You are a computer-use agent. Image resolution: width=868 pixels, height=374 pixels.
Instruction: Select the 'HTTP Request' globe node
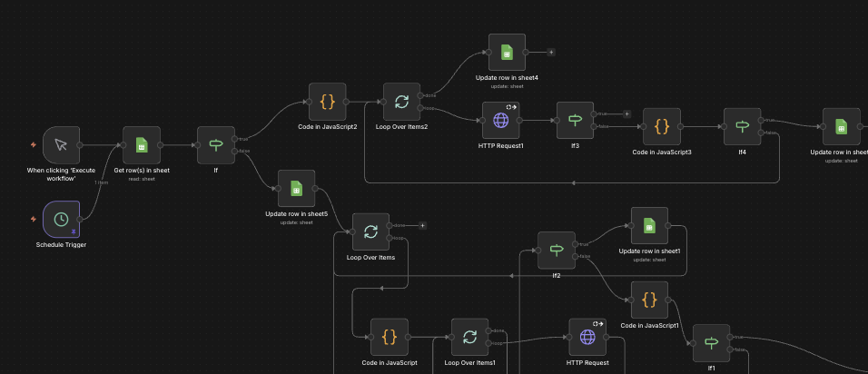tap(587, 337)
